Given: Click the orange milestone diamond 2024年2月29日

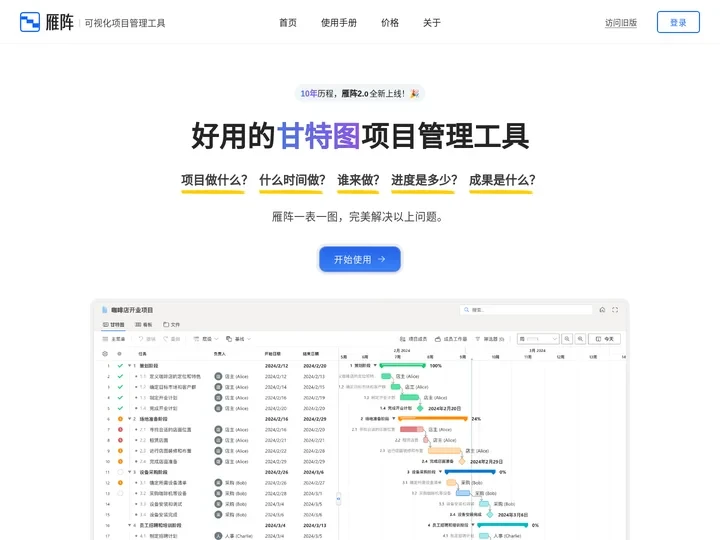Looking at the screenshot, I should click(462, 461).
